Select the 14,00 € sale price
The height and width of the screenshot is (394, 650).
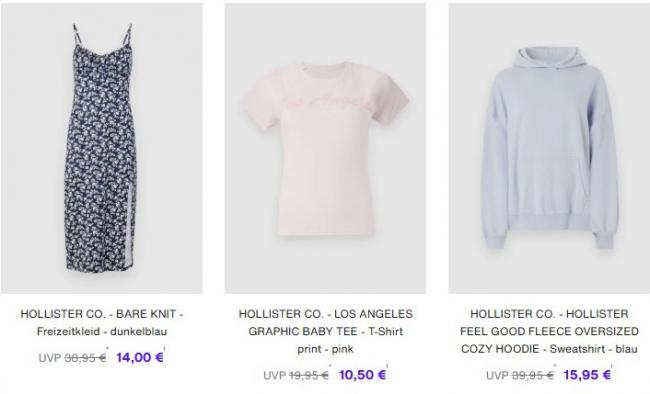pos(140,357)
